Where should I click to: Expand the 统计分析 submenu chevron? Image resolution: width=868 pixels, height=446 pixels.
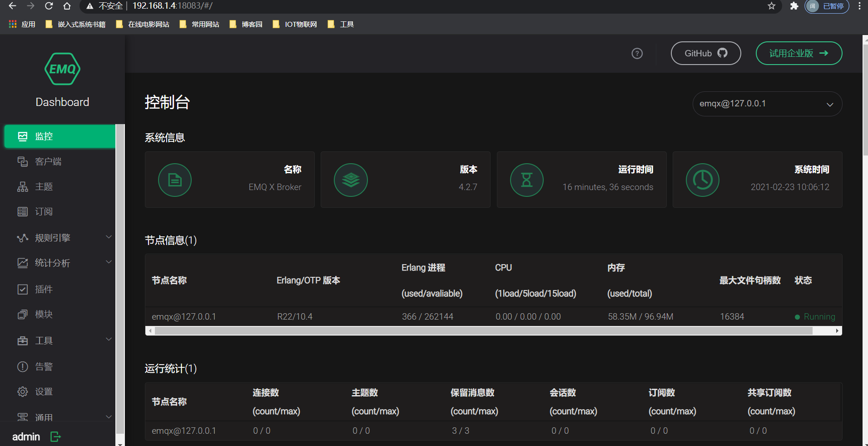(109, 262)
